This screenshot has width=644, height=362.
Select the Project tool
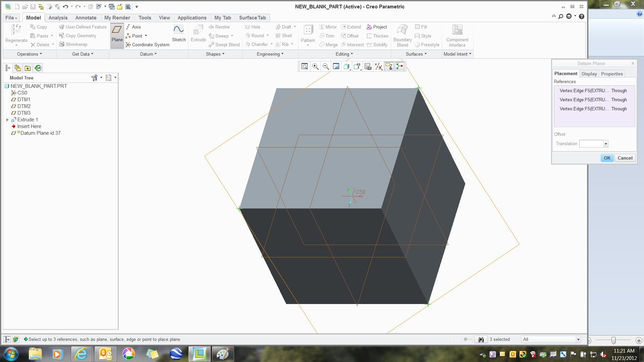click(377, 27)
